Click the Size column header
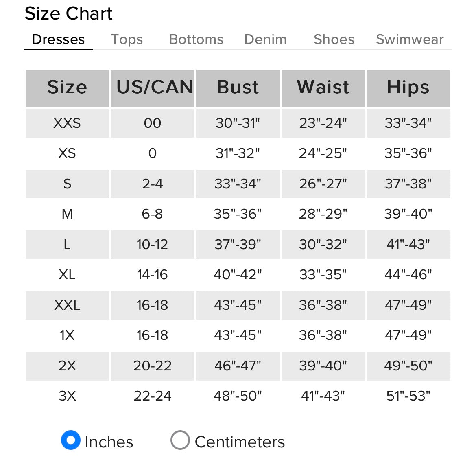476x473 pixels. click(67, 88)
